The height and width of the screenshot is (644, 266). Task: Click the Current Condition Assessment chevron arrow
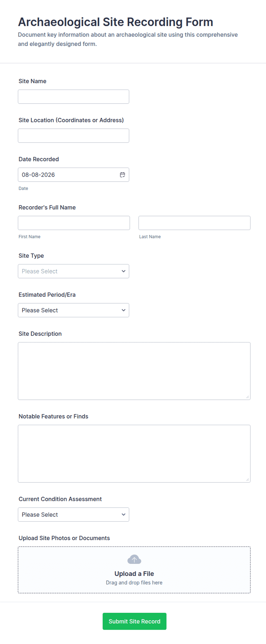tap(124, 514)
